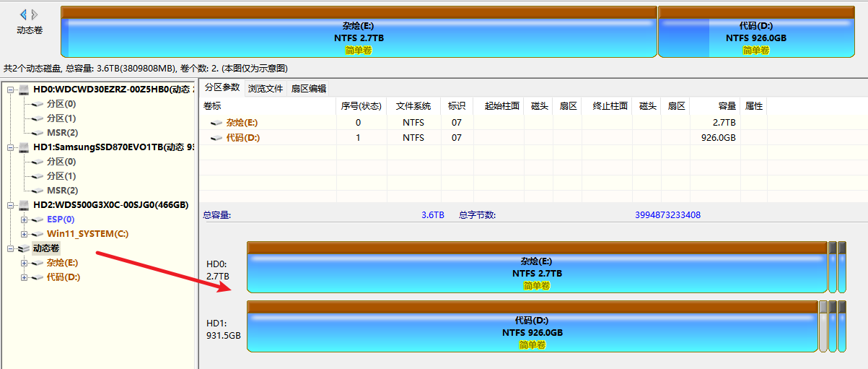The width and height of the screenshot is (868, 369).
Task: Click NTFS cell in the 代码(D:) table row
Action: pos(413,138)
